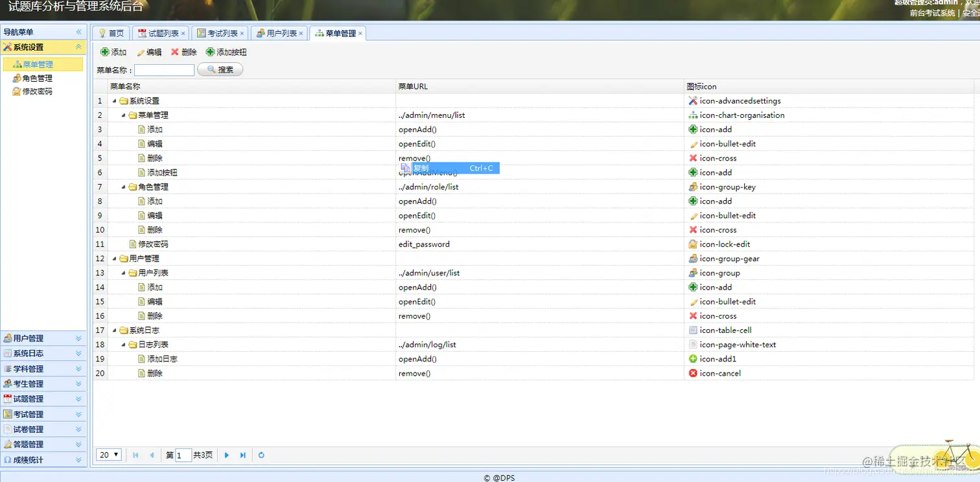Click the icon-lock-edit icon in row 11
The height and width of the screenshot is (482, 980).
(x=693, y=244)
